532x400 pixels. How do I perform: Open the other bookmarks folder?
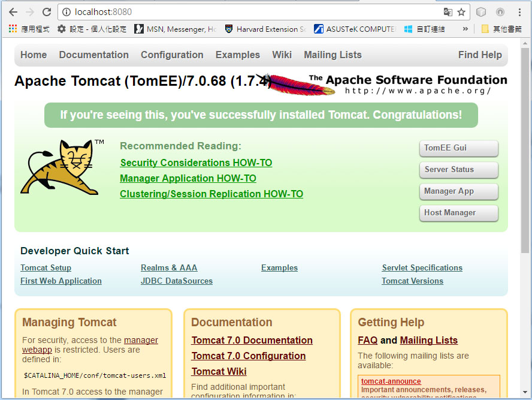click(x=501, y=29)
